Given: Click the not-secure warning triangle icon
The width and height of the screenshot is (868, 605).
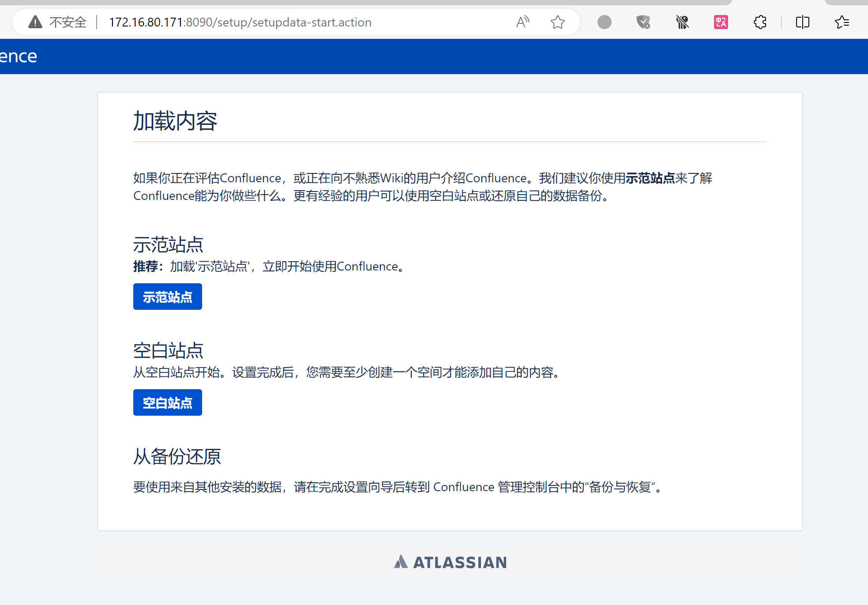Looking at the screenshot, I should [35, 22].
